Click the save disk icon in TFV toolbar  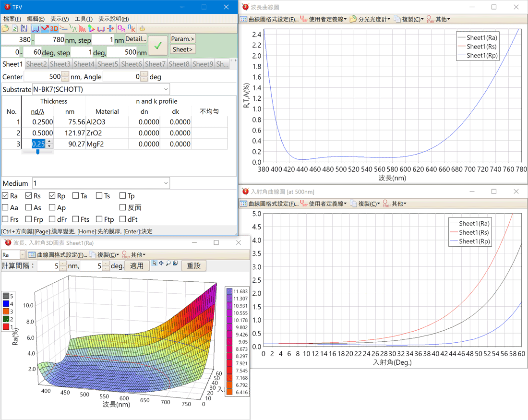coord(24,29)
